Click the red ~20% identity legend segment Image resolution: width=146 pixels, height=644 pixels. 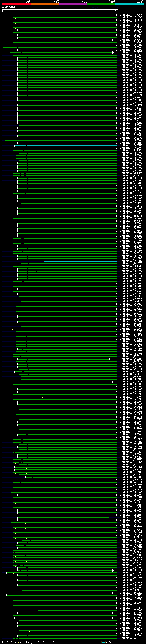point(16,4)
